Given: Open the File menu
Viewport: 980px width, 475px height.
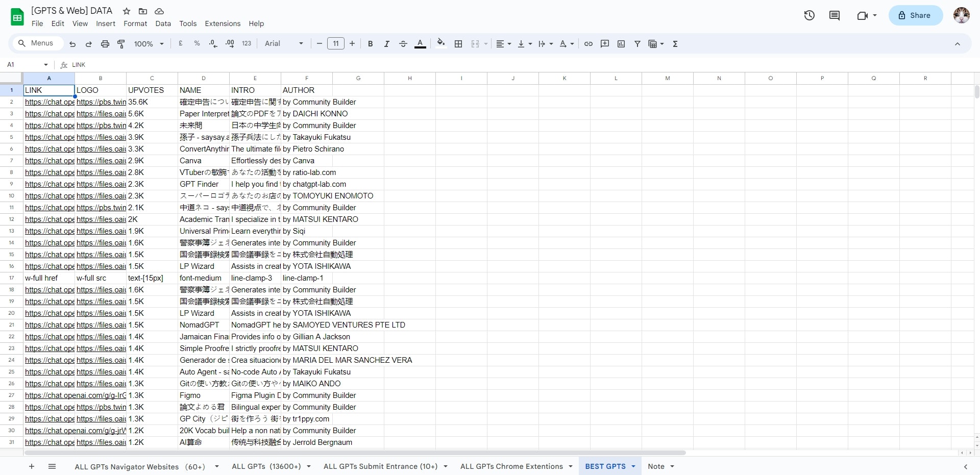Looking at the screenshot, I should pyautogui.click(x=37, y=23).
